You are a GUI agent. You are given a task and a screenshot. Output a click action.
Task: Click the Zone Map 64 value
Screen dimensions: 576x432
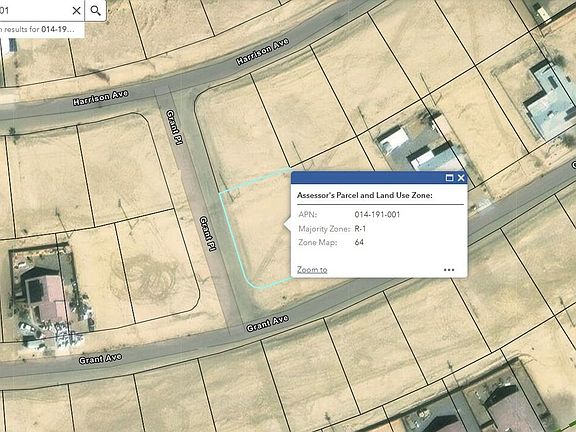[359, 242]
